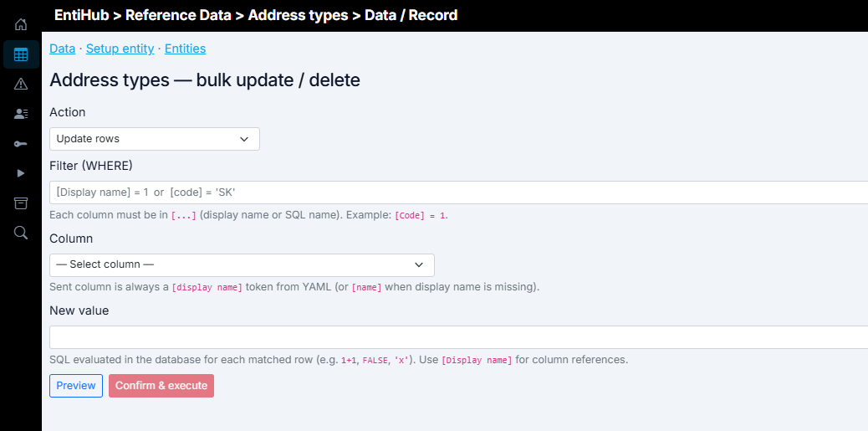
Task: Open the Home icon in sidebar
Action: [20, 24]
